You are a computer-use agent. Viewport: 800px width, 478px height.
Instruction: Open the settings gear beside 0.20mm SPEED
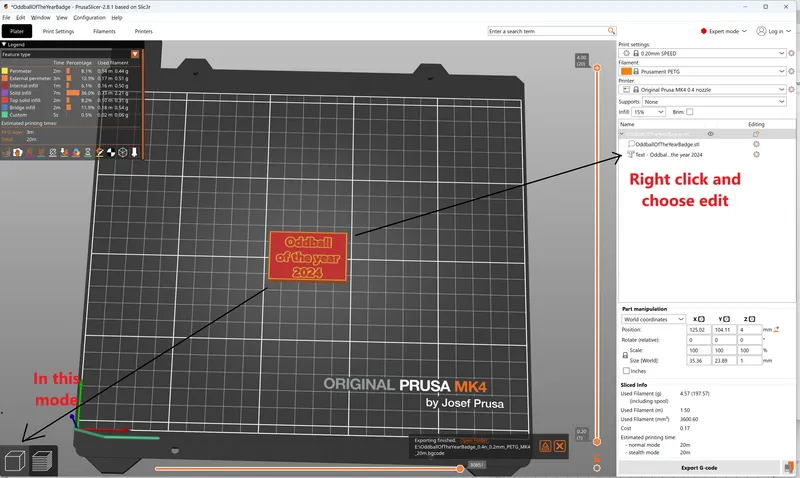(x=791, y=53)
